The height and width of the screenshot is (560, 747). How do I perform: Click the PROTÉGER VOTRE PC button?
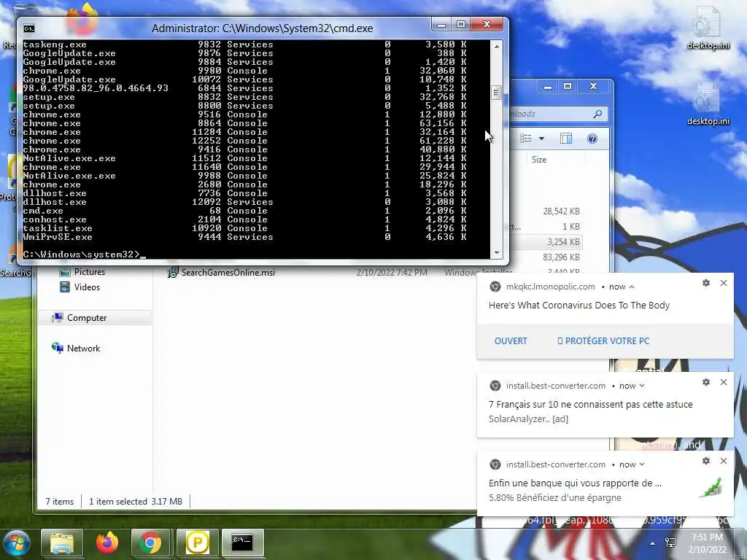603,341
